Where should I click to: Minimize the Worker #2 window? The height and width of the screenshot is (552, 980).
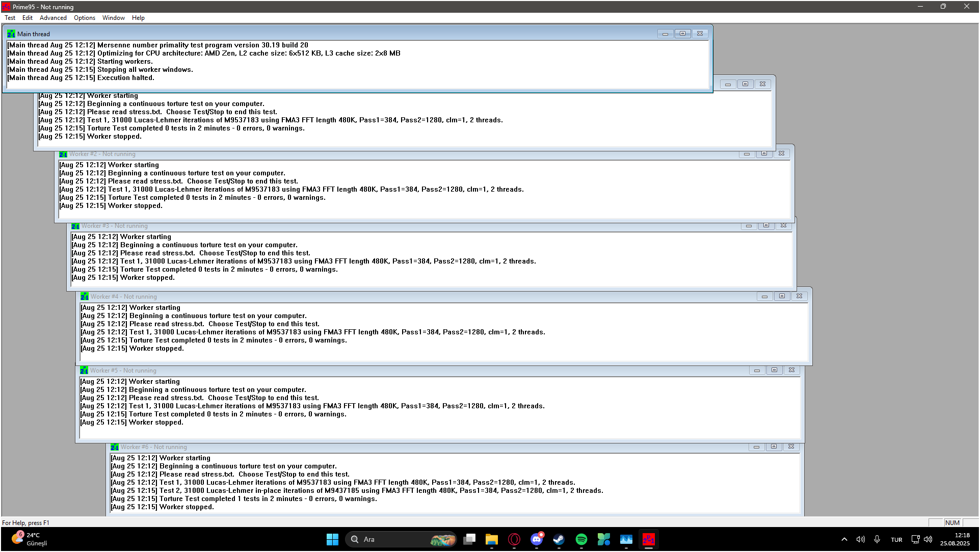pos(747,153)
